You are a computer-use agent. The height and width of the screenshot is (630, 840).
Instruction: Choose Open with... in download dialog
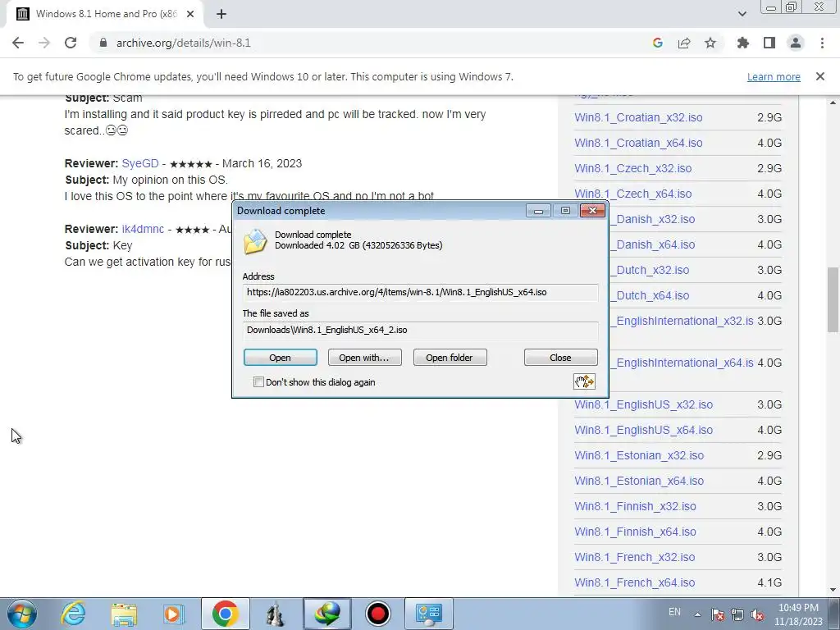(364, 358)
